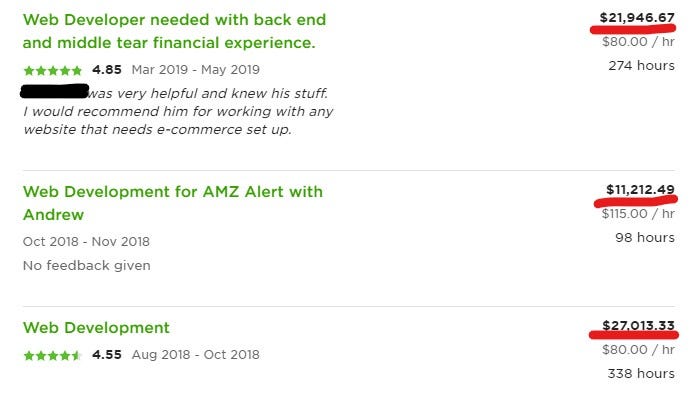
Task: Click the Aug 2018 - Oct 2018 date range
Action: click(x=195, y=355)
